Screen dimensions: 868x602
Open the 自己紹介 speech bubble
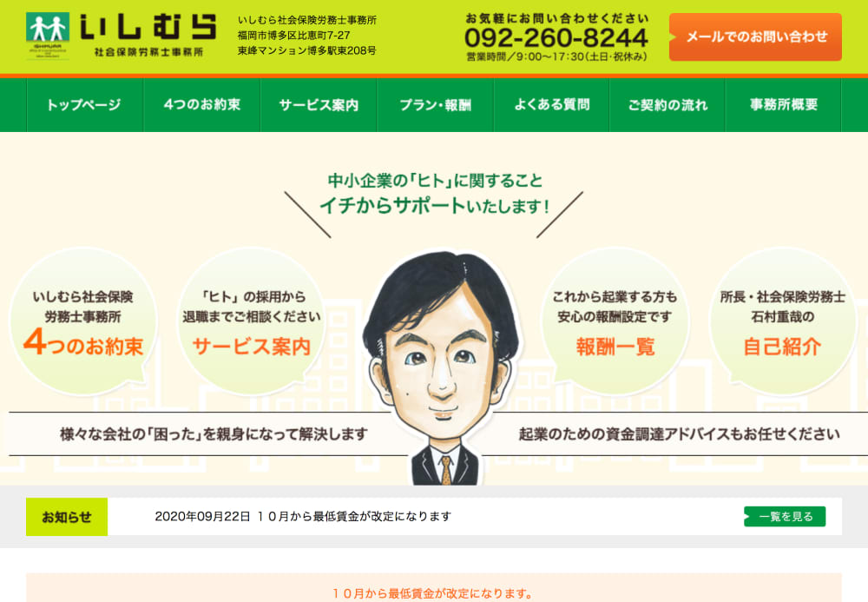click(783, 321)
